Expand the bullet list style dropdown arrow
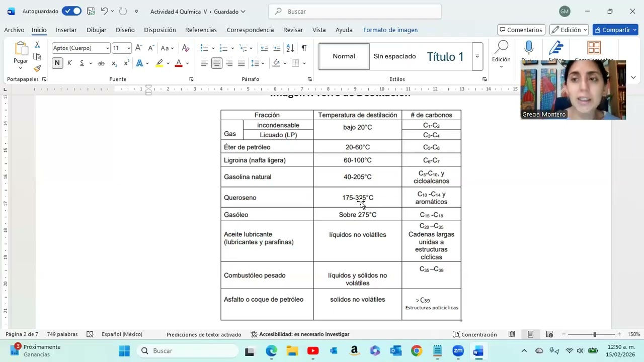 [213, 48]
